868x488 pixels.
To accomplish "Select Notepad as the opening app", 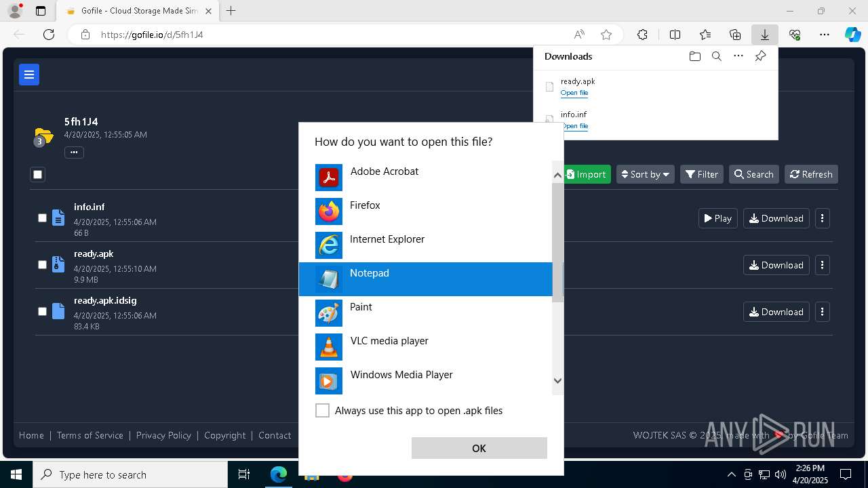I will click(426, 279).
